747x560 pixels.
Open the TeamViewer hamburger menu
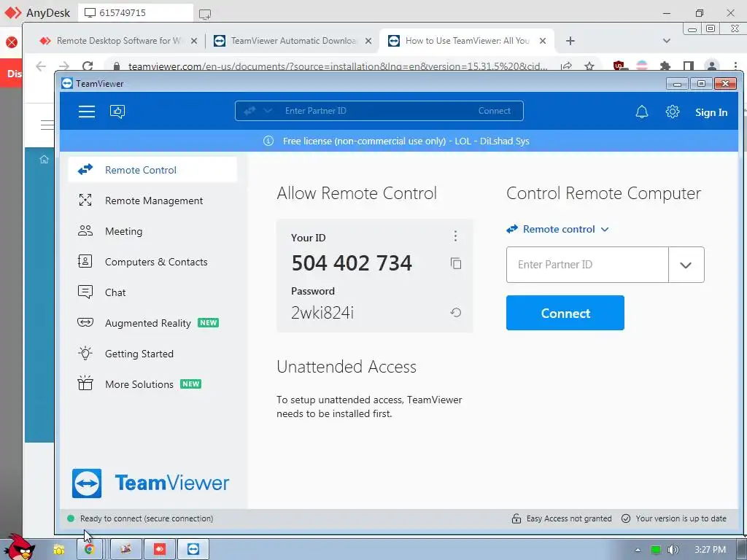click(87, 112)
